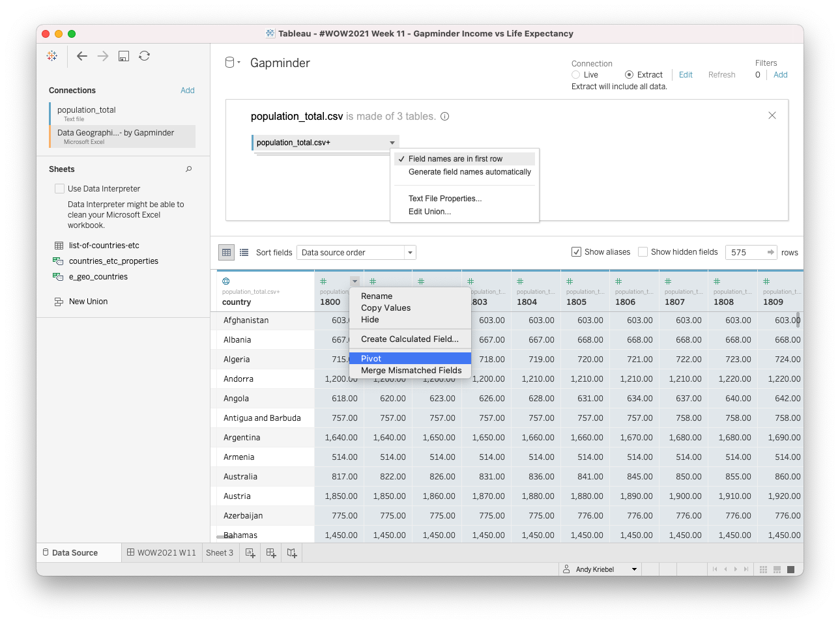Image resolution: width=840 pixels, height=624 pixels.
Task: Enable Use Data Interpreter checkbox
Action: [x=60, y=189]
